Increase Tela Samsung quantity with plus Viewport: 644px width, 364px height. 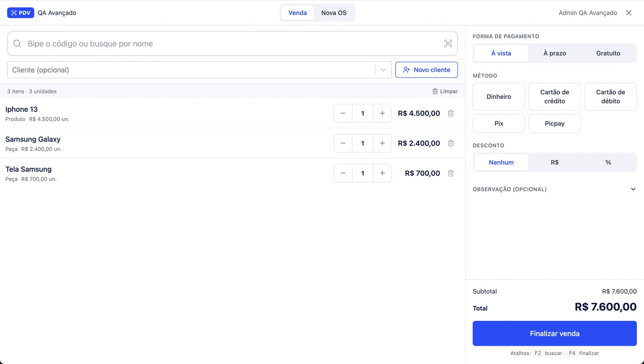(382, 173)
